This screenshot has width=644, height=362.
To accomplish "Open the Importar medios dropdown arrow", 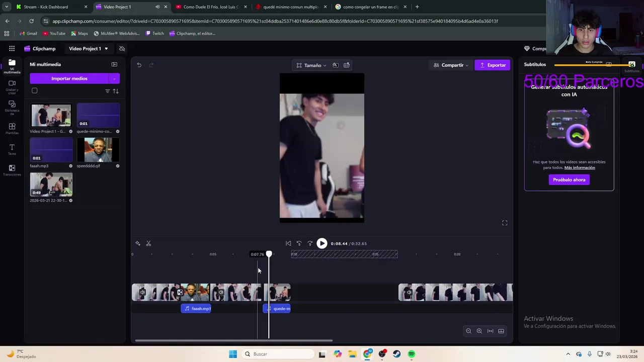I will 114,78.
